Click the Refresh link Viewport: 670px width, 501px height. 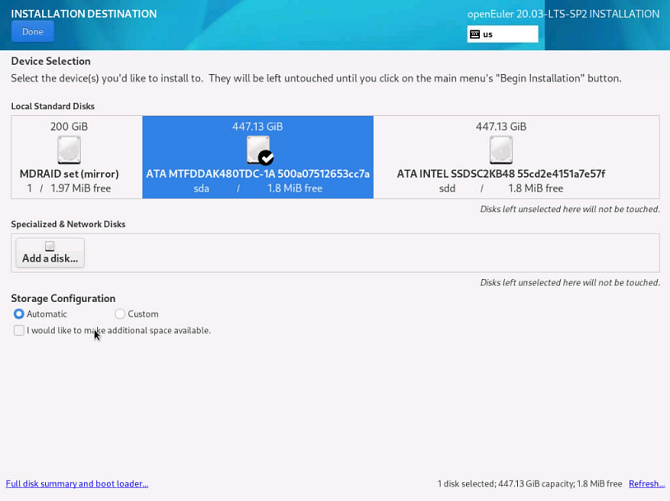(646, 484)
